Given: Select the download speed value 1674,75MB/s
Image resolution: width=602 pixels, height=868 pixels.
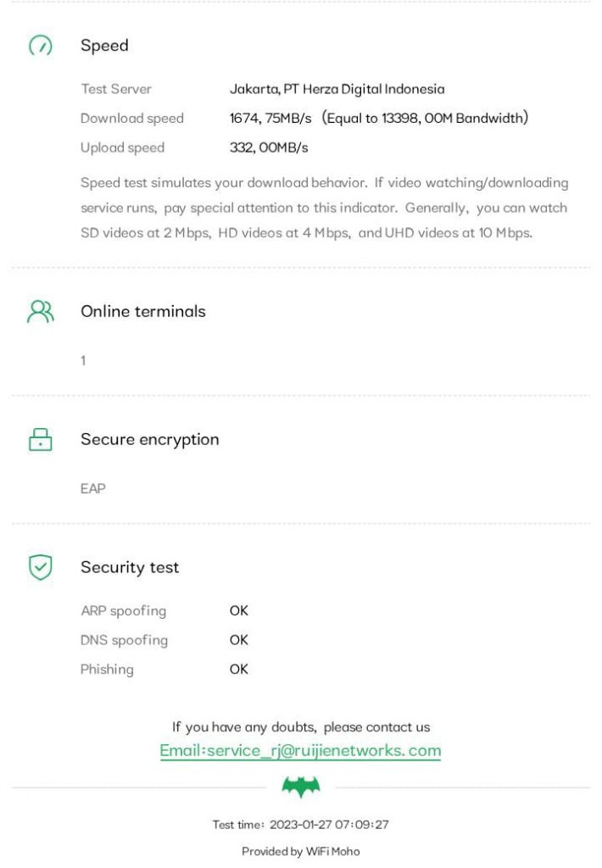Looking at the screenshot, I should pyautogui.click(x=270, y=118).
